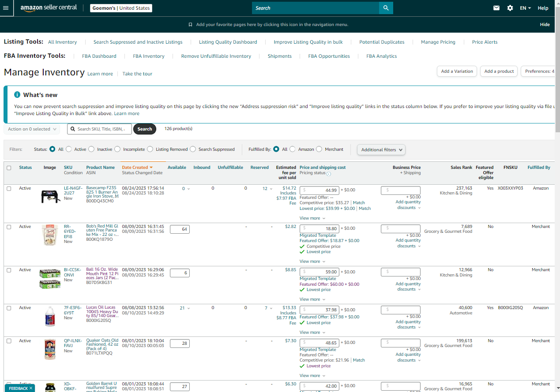Toggle the select-all products checkbox
The width and height of the screenshot is (560, 392).
9,168
